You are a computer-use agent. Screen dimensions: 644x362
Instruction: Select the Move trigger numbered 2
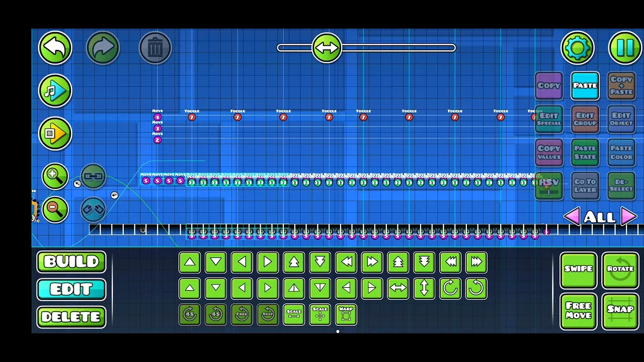(157, 140)
